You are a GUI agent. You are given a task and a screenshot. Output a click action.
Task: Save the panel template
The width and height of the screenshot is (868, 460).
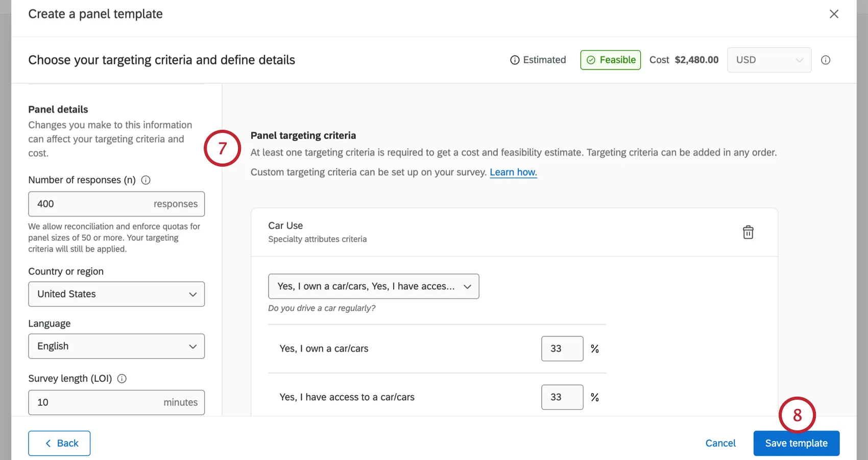(796, 443)
